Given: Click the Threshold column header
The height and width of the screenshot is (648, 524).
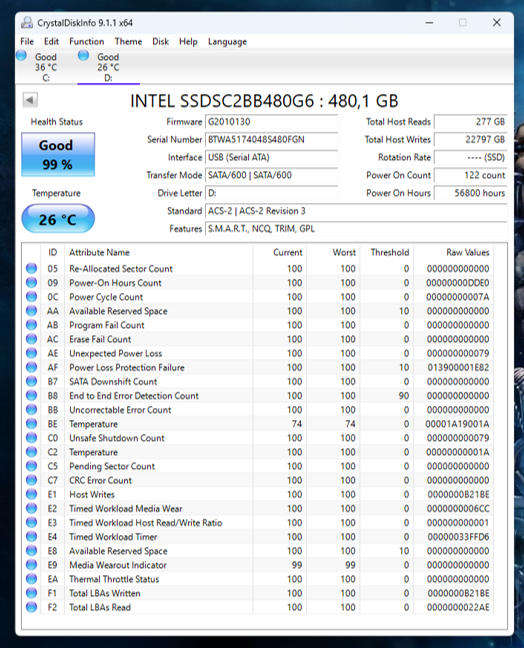Looking at the screenshot, I should click(390, 253).
